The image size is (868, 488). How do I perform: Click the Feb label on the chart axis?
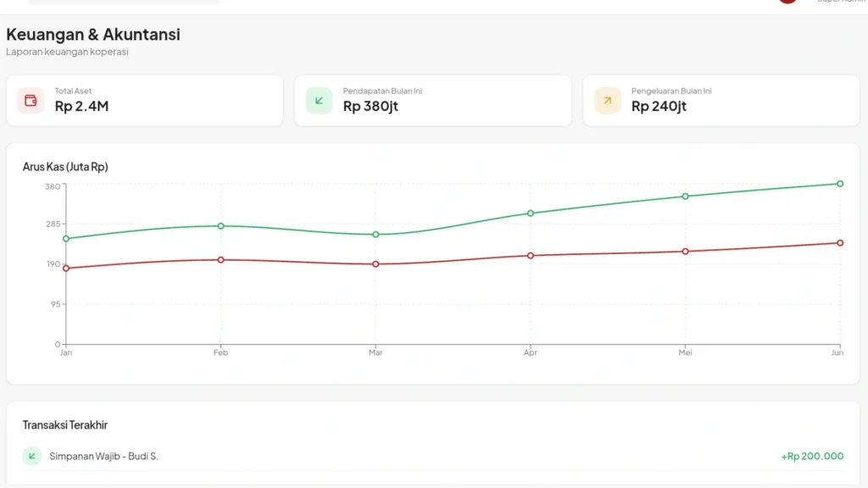click(220, 352)
